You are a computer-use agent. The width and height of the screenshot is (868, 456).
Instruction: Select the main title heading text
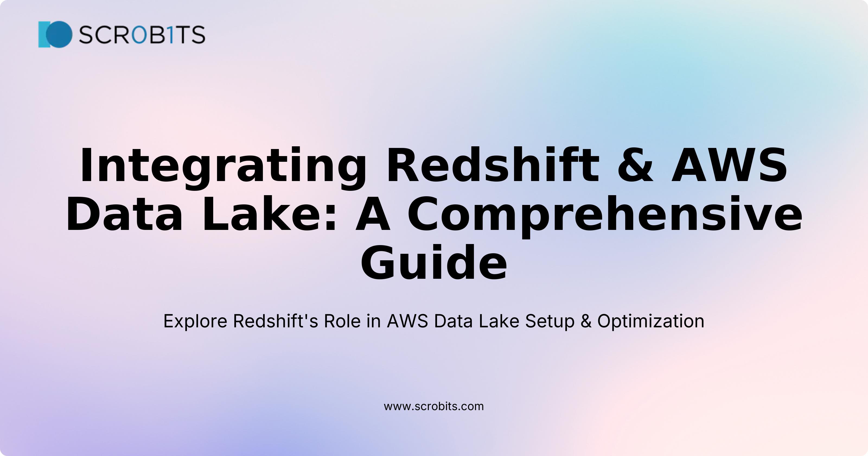click(x=433, y=190)
